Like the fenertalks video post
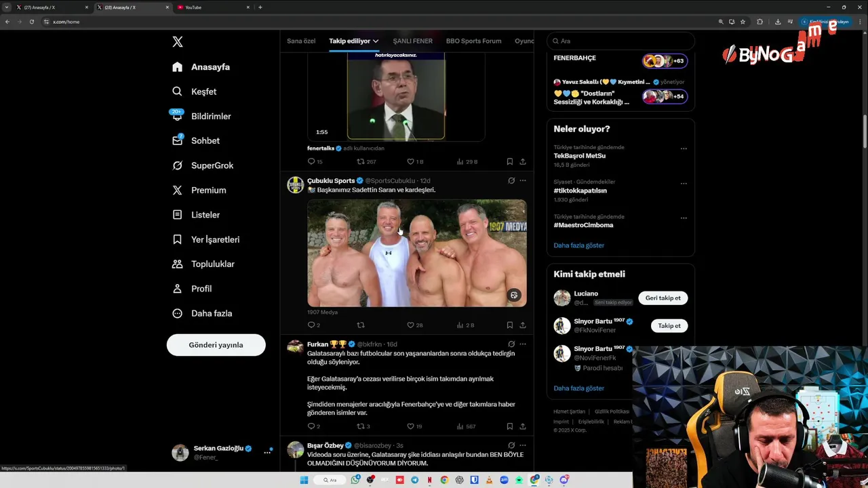Image resolution: width=868 pixels, height=488 pixels. coord(410,162)
